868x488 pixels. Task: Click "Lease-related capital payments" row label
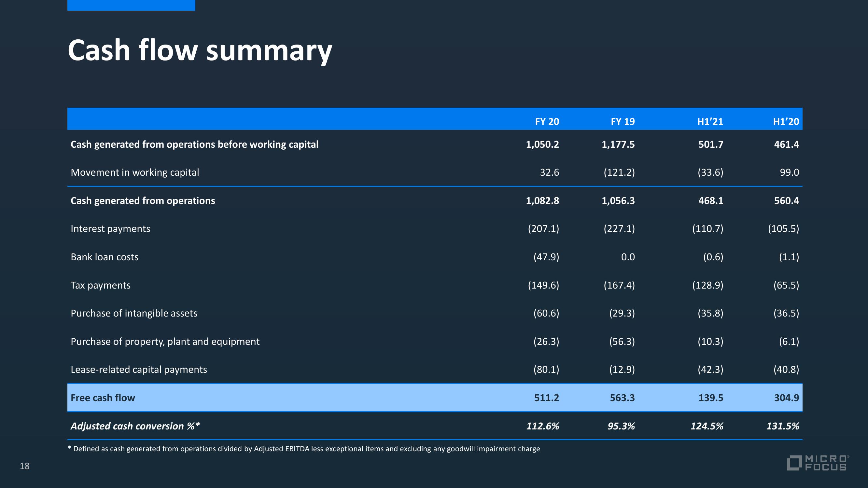pos(139,370)
